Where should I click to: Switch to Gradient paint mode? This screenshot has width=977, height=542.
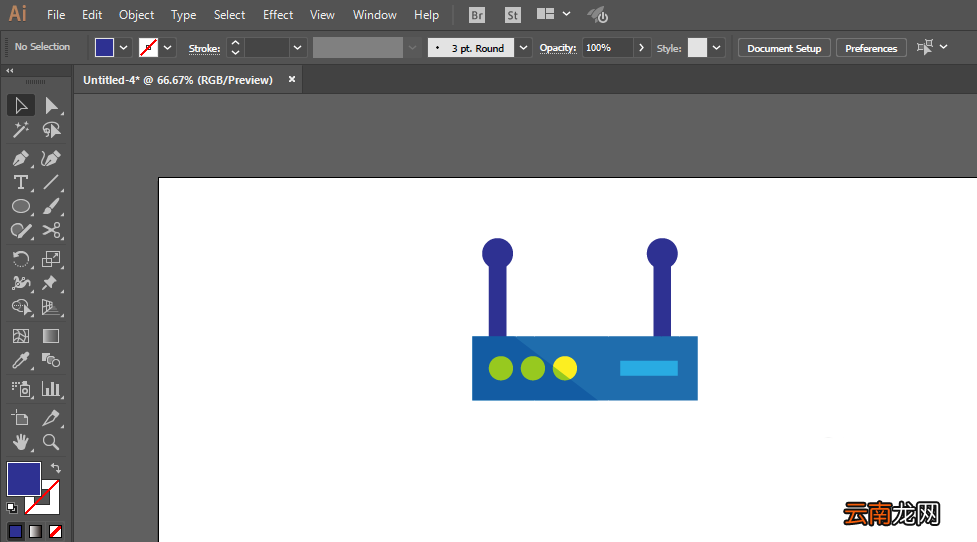pyautogui.click(x=36, y=531)
